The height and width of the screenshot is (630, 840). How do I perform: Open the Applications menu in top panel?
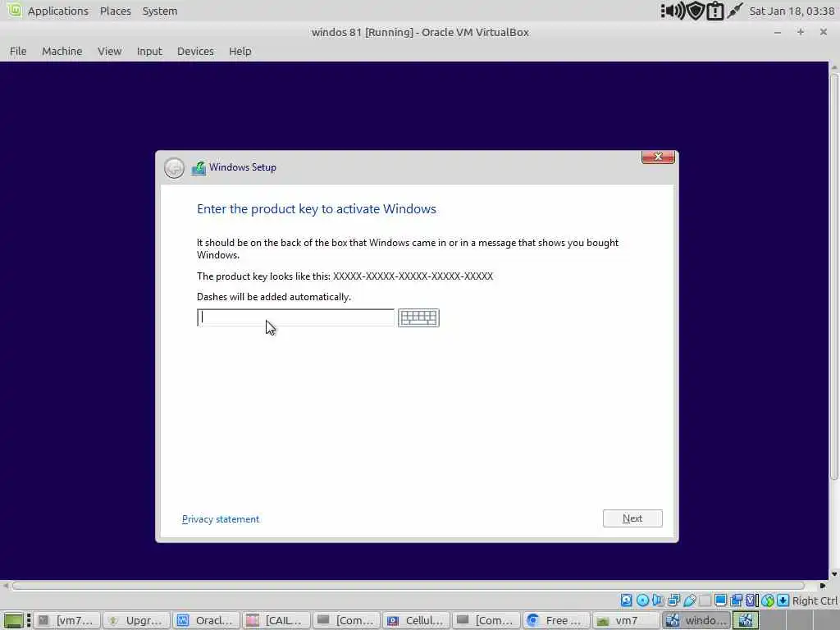point(58,11)
